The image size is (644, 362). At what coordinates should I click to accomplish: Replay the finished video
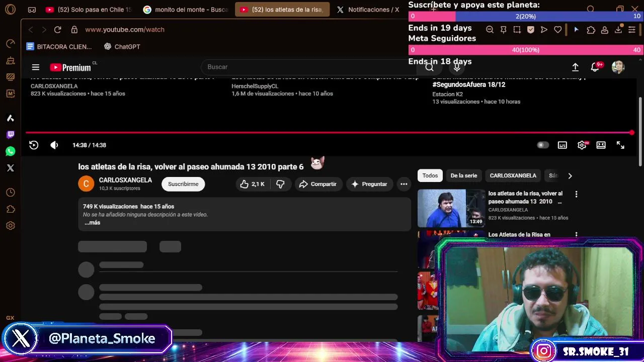tap(34, 145)
